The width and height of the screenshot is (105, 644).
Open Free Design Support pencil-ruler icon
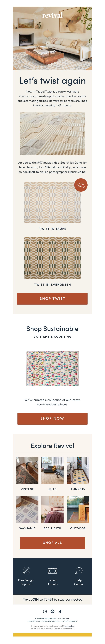26,571
